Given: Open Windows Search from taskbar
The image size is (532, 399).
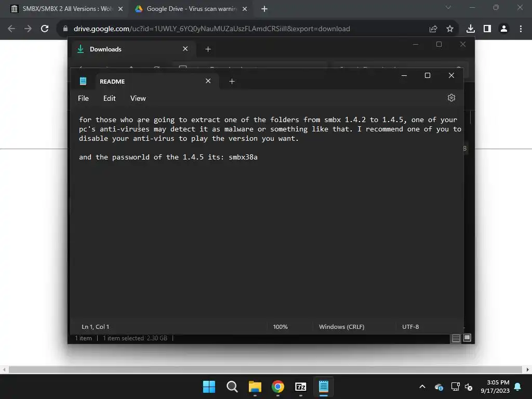Looking at the screenshot, I should point(232,387).
